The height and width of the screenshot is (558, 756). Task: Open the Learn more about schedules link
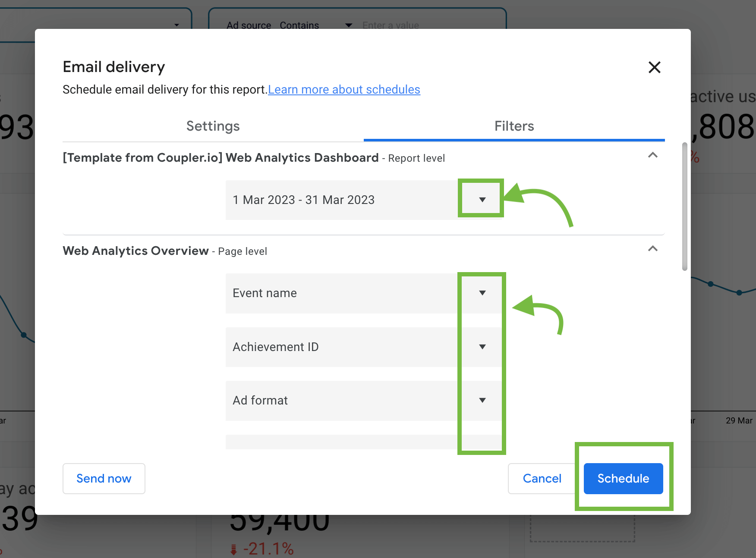344,89
